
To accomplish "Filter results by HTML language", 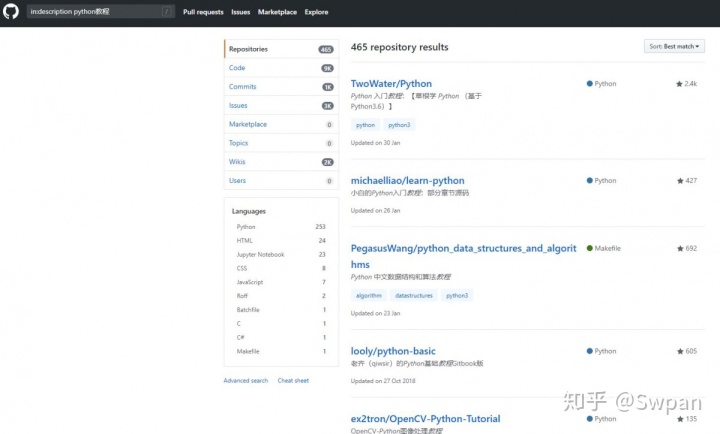I will 281,241.
